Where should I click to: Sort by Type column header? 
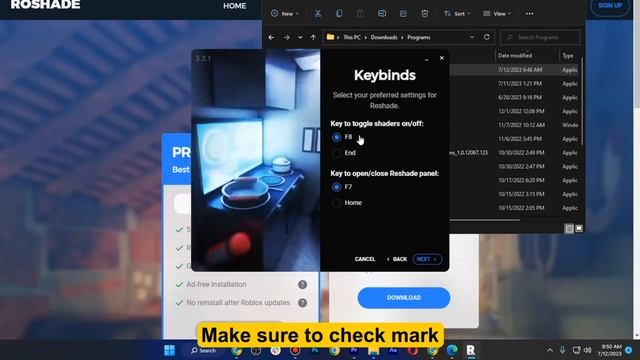(568, 56)
